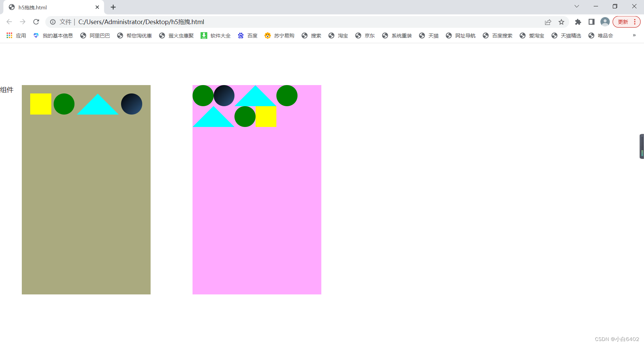This screenshot has width=644, height=345.
Task: Select dark blue circle in olive panel
Action: tap(131, 104)
